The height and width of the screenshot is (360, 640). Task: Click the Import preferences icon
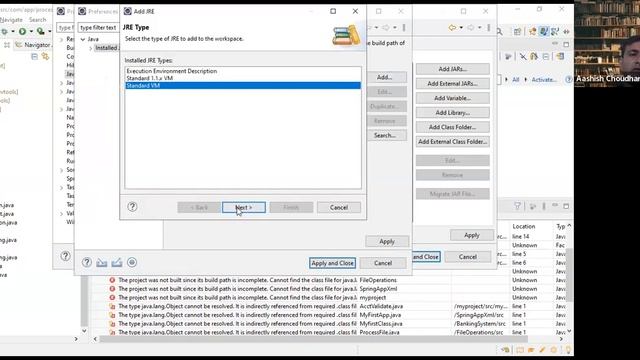[x=102, y=262]
